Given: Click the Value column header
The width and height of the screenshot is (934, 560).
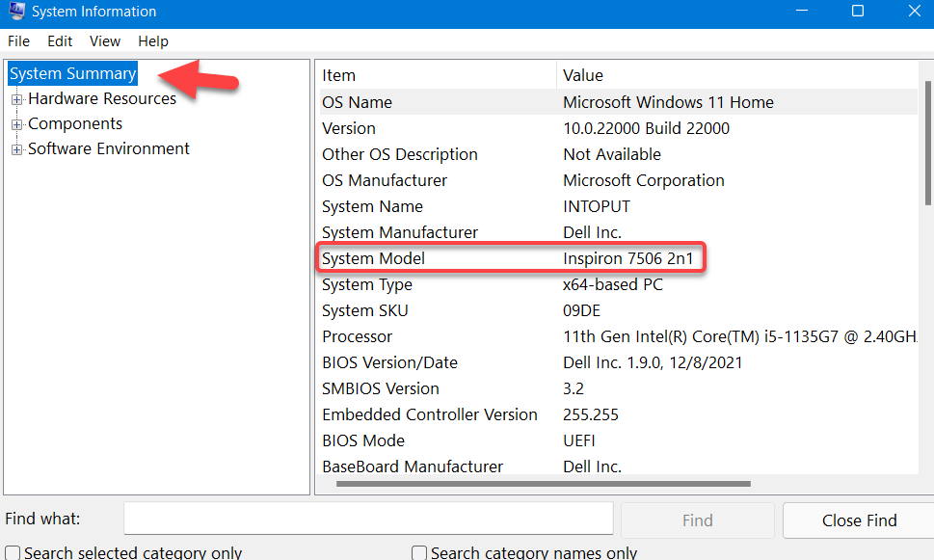Looking at the screenshot, I should coord(737,75).
